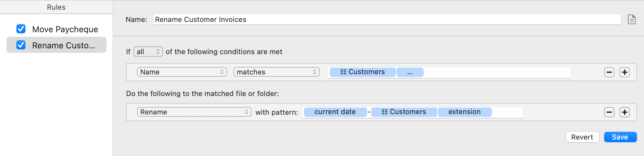Disable the Move Paycheque rule checkbox
The height and width of the screenshot is (156, 644).
pos(21,29)
